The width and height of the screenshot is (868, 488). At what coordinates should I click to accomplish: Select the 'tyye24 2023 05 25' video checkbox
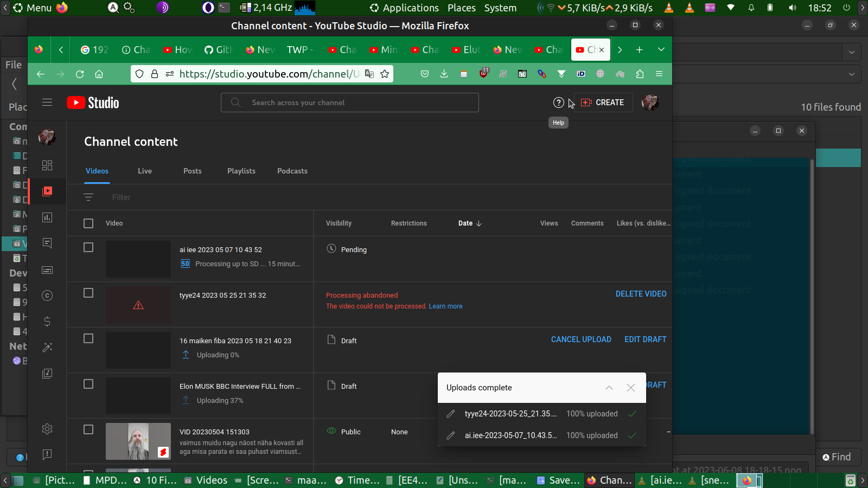88,293
